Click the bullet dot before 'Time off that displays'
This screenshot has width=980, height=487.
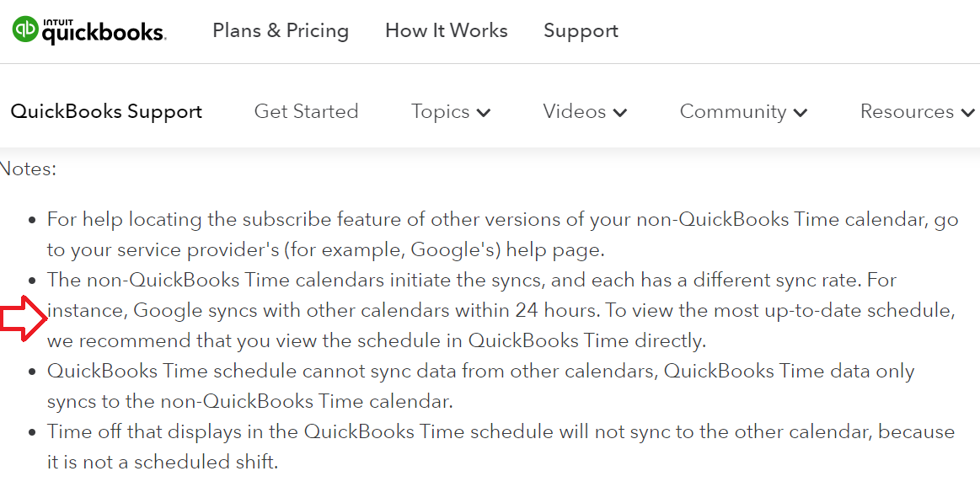(x=32, y=432)
